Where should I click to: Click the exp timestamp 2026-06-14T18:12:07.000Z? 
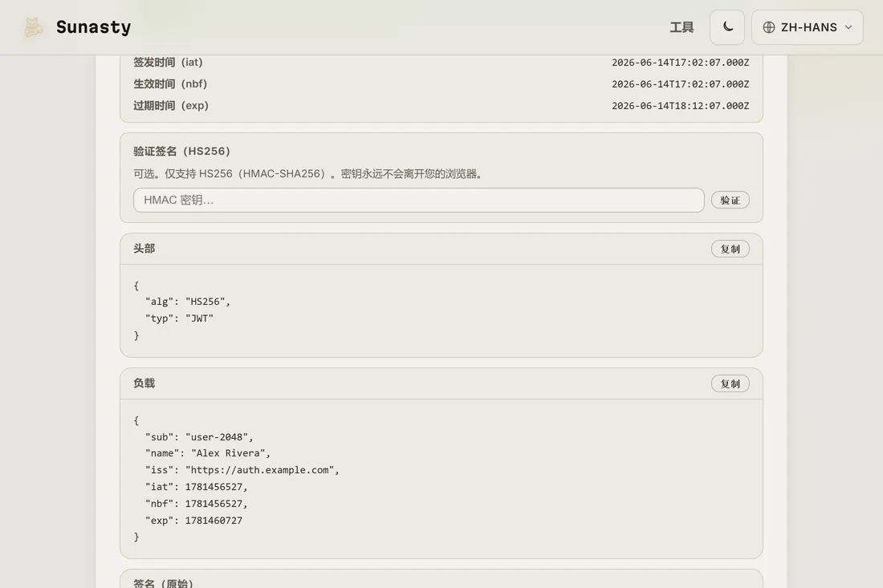point(680,106)
